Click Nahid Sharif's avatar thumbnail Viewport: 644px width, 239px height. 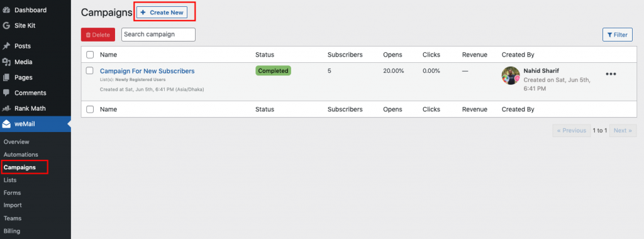[x=511, y=75]
